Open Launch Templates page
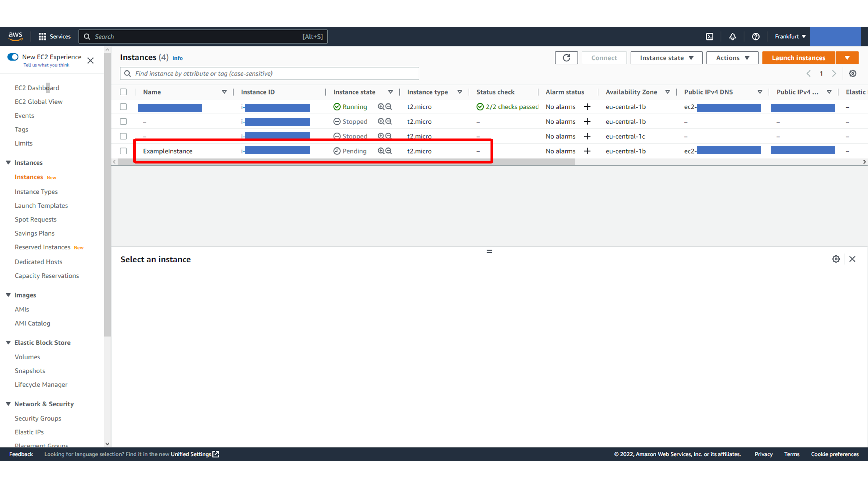Image resolution: width=868 pixels, height=488 pixels. click(x=41, y=205)
